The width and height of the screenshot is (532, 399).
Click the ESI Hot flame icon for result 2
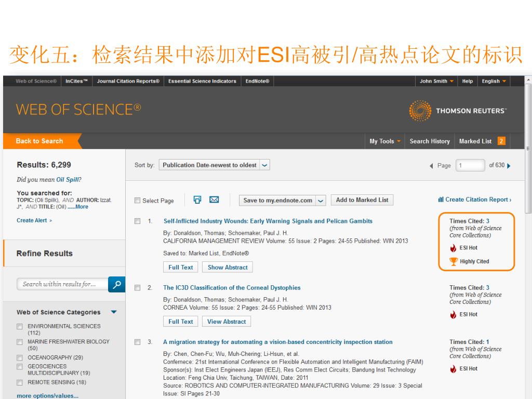click(453, 314)
